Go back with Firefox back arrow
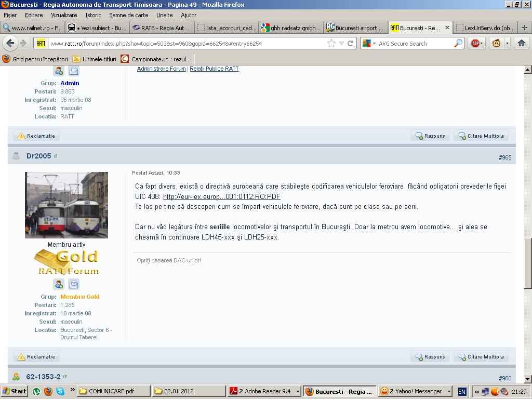532x399 pixels. [10, 43]
